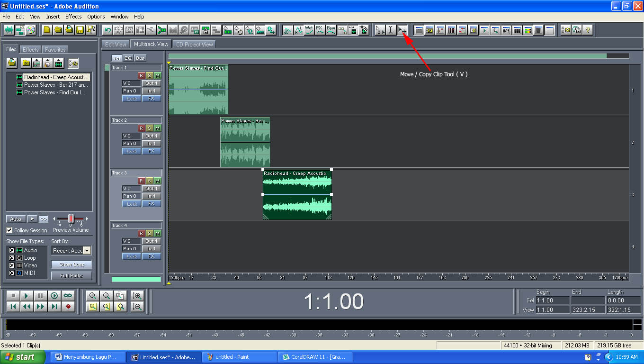Toggle Lock on Track 4
Image resolution: width=644 pixels, height=364 pixels.
coord(132,256)
